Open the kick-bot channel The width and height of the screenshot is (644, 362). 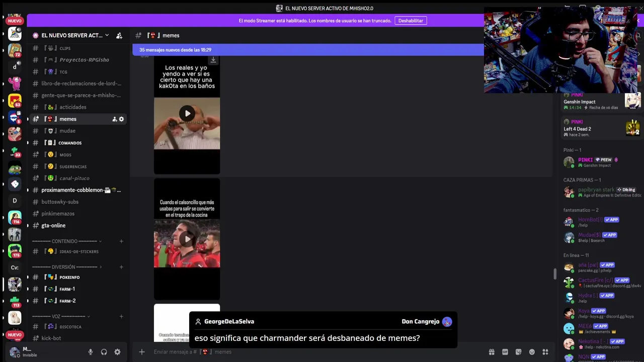tap(77, 338)
